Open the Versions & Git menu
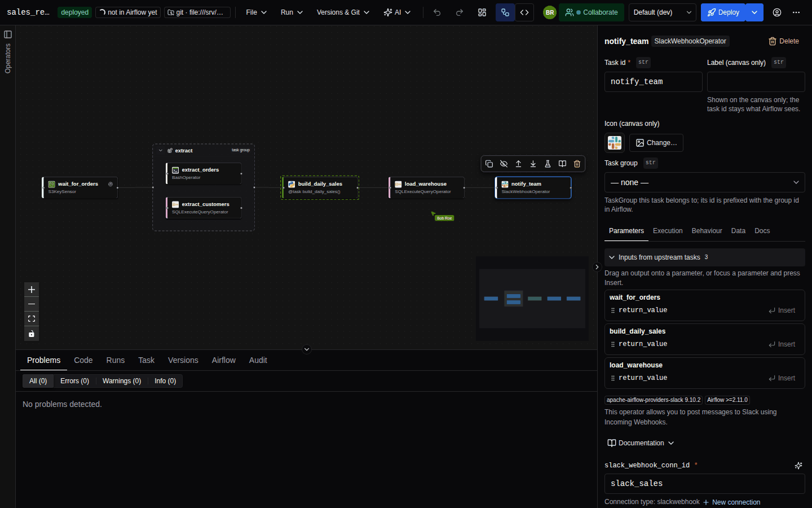812x508 pixels. pos(343,12)
